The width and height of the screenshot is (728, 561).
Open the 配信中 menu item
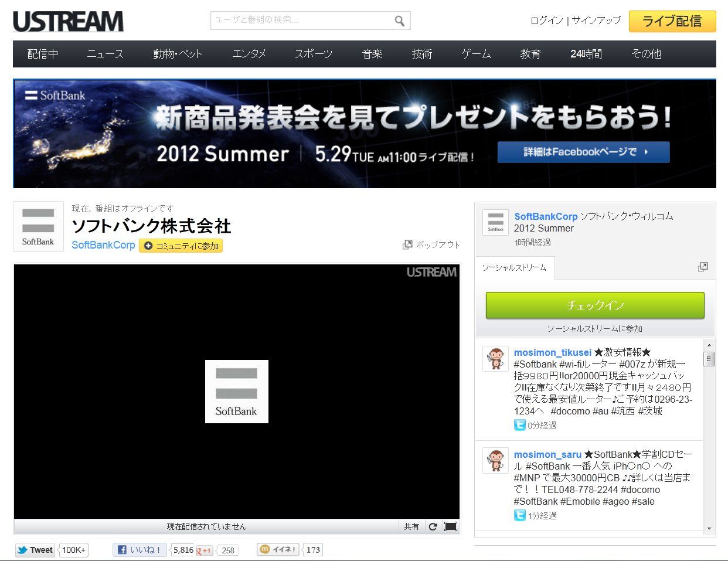click(x=43, y=54)
